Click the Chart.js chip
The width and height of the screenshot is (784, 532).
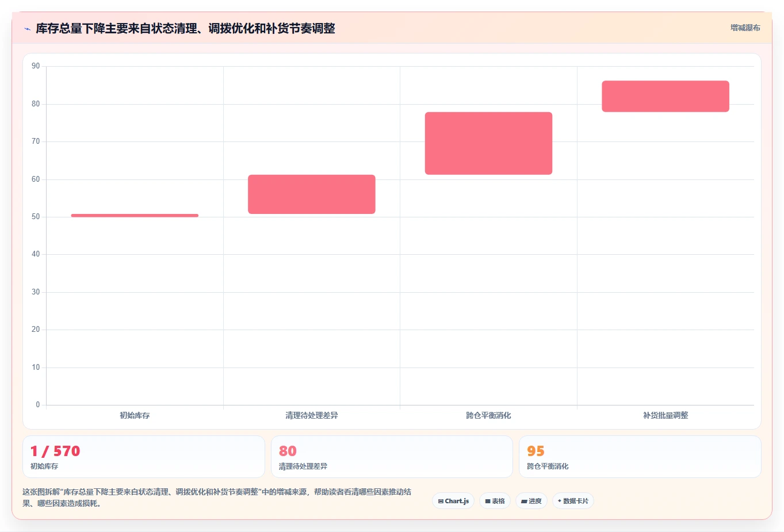(x=453, y=501)
